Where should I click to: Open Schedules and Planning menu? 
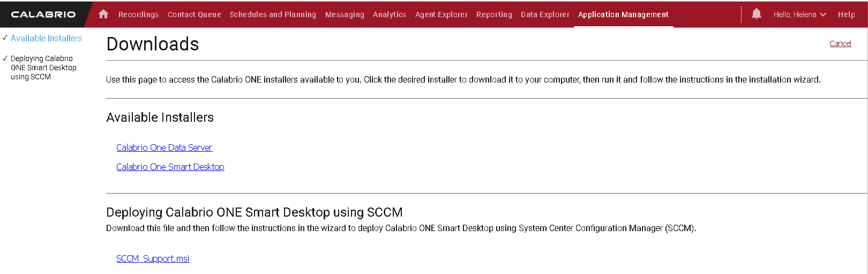(273, 14)
